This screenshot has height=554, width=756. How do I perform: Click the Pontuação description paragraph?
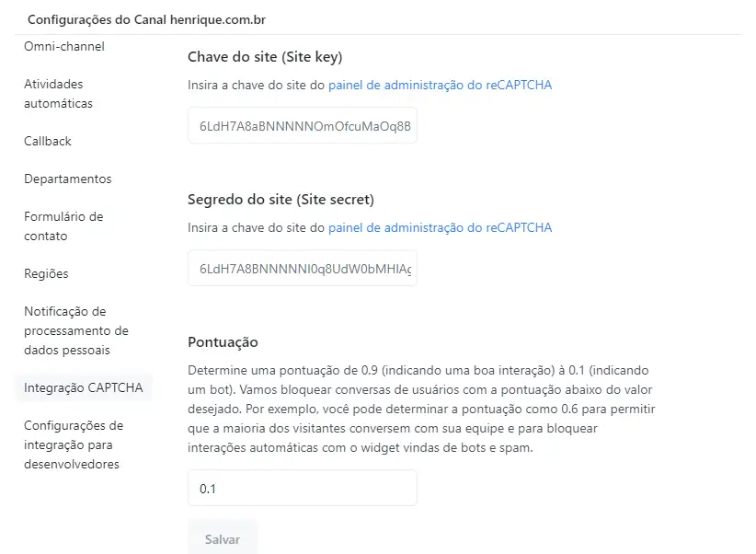(x=421, y=409)
